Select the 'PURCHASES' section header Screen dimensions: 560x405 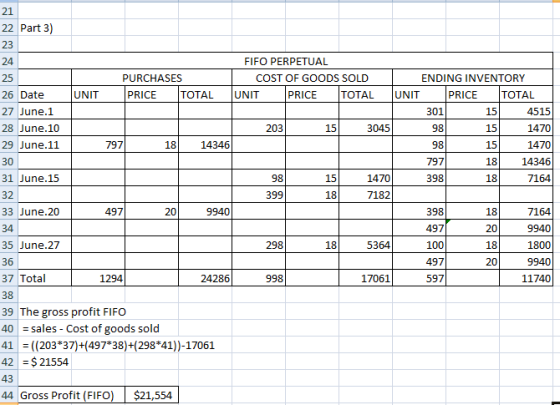click(x=151, y=78)
